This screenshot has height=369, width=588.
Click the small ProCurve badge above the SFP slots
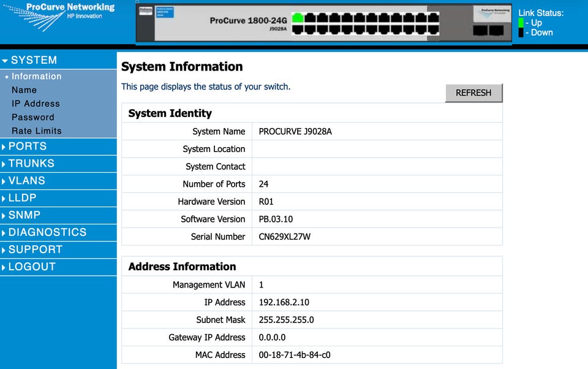(492, 13)
